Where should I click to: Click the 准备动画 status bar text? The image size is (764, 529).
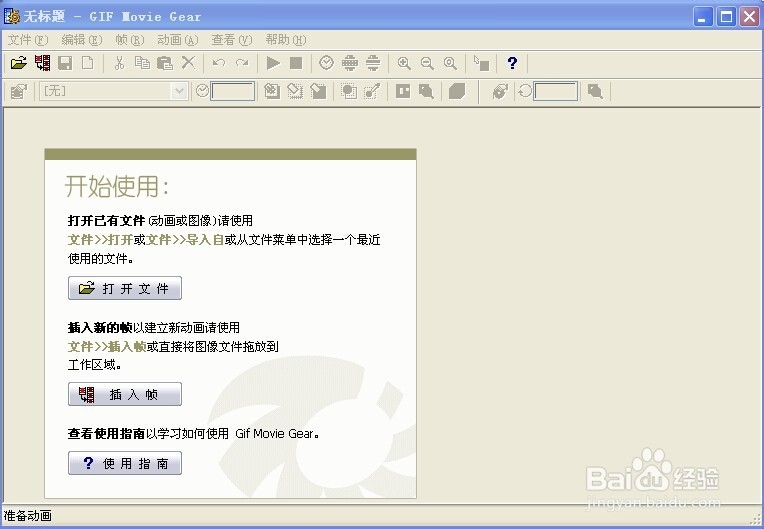[28, 516]
